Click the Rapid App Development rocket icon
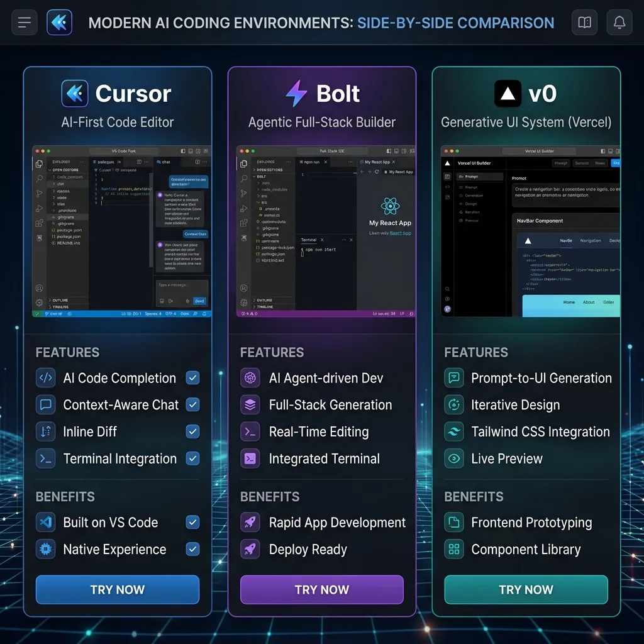Image resolution: width=644 pixels, height=644 pixels. click(250, 523)
